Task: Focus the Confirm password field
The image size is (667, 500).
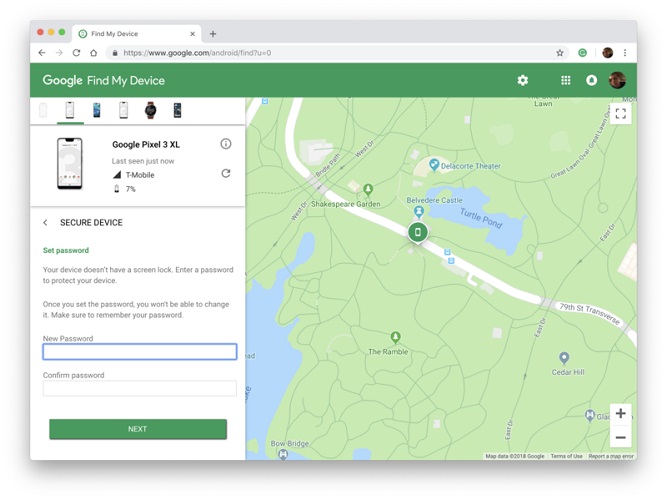Action: (x=140, y=388)
